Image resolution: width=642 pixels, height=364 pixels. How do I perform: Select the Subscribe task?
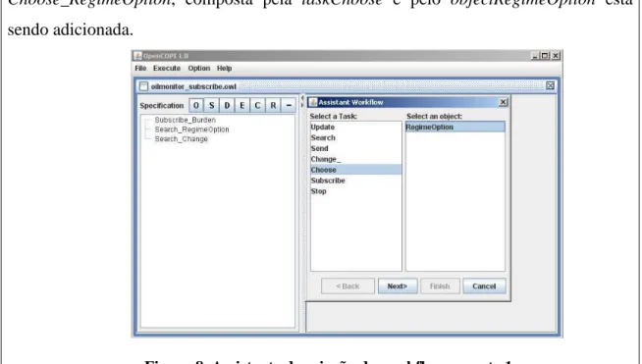coord(355,181)
